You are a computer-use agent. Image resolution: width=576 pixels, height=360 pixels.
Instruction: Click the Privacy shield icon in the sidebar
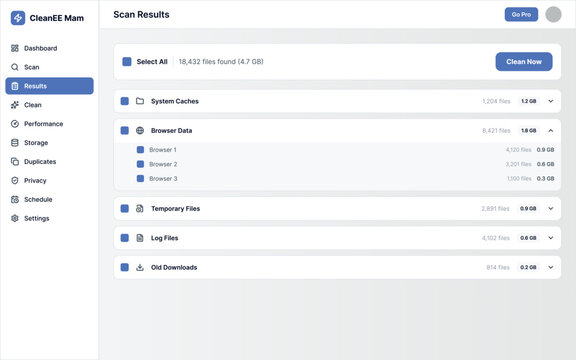click(x=15, y=180)
